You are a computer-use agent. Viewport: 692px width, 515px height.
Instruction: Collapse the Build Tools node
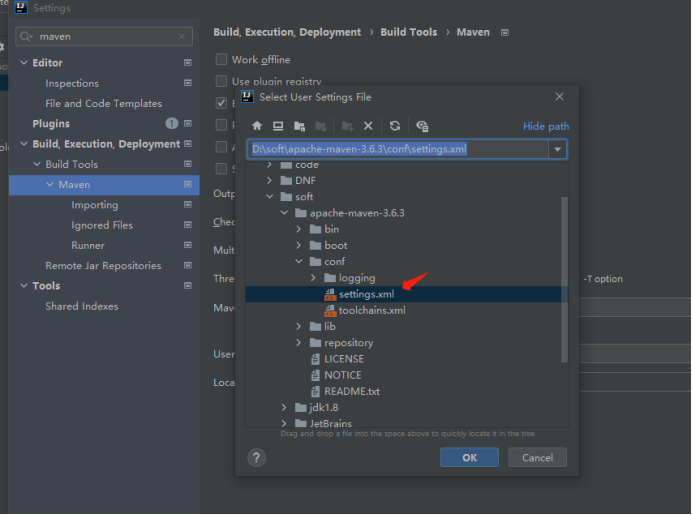click(37, 164)
